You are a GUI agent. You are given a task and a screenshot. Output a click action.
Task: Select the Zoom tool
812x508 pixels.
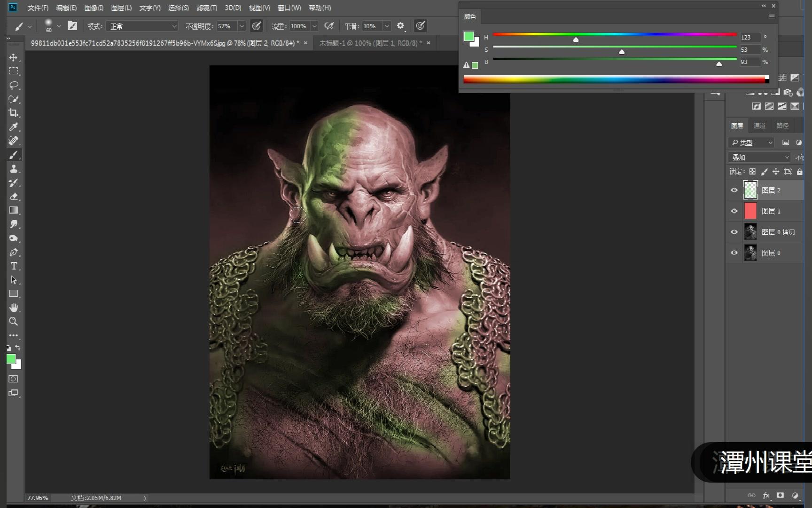(x=13, y=321)
